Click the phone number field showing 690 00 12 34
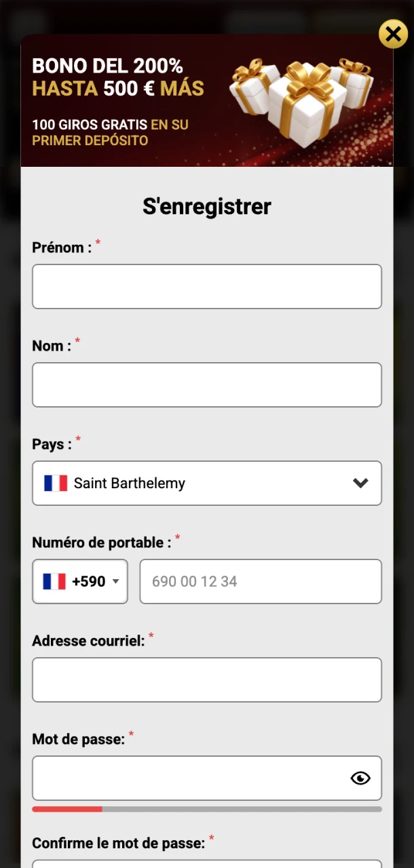 pos(261,581)
